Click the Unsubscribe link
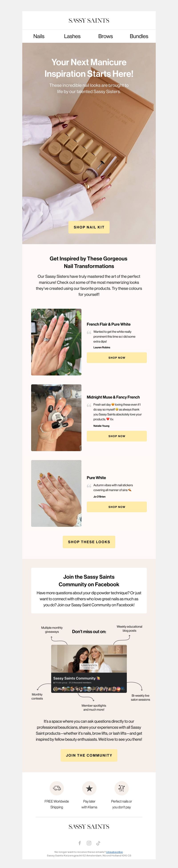 [114, 852]
